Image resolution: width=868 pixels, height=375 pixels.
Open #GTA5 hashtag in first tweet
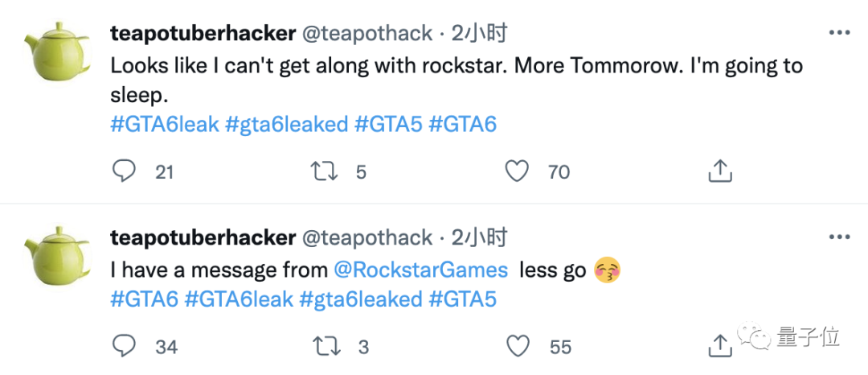tap(389, 125)
